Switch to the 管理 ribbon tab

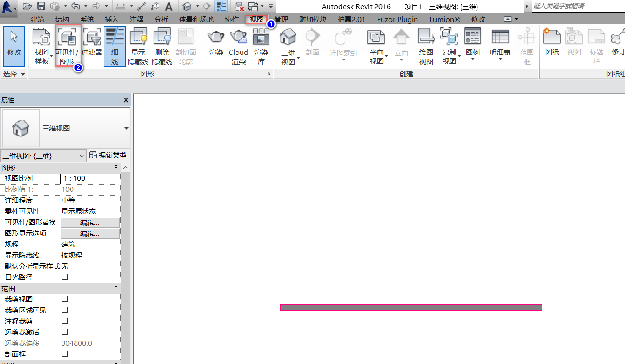281,19
